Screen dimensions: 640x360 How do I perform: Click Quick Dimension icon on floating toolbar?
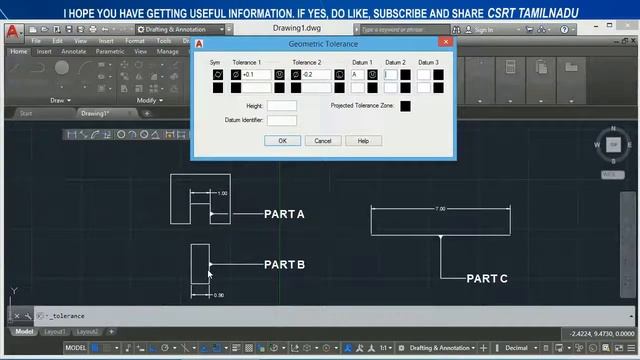(x=170, y=134)
